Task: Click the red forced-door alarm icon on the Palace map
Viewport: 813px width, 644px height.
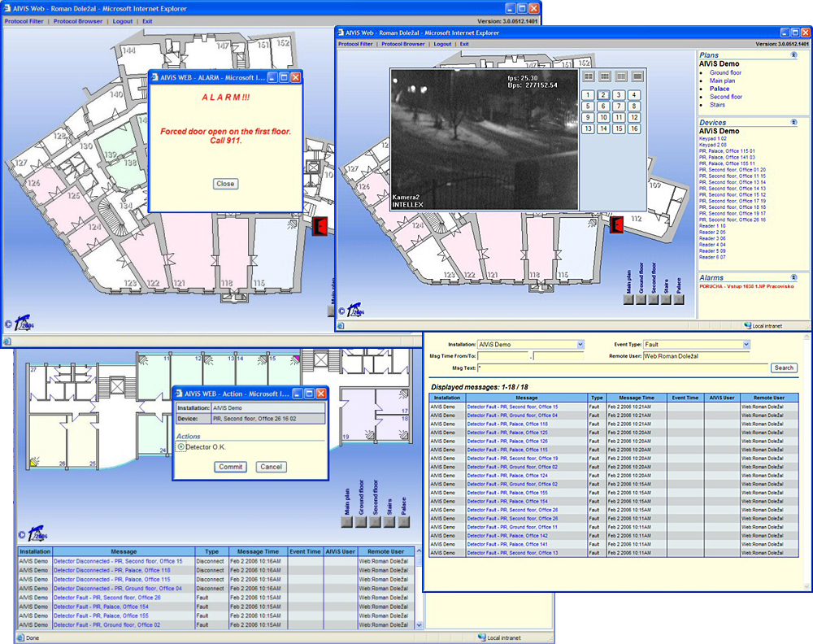Action: (617, 224)
